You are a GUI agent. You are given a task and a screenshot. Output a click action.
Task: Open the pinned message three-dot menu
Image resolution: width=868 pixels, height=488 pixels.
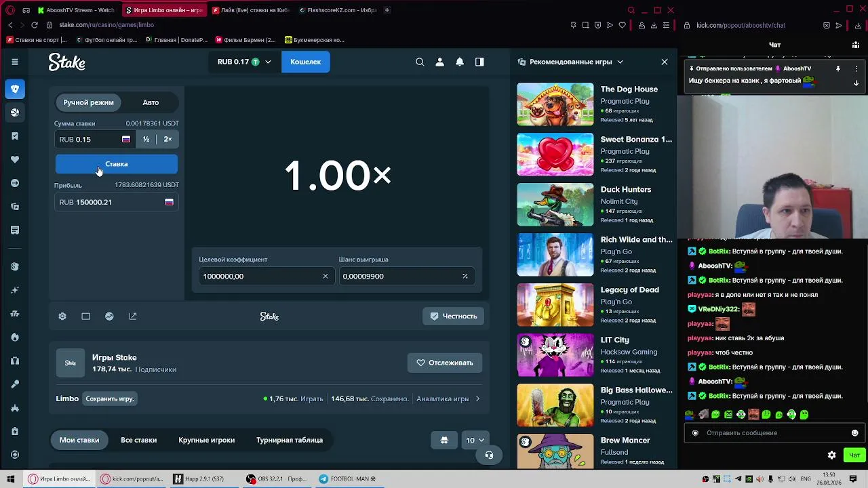(856, 68)
